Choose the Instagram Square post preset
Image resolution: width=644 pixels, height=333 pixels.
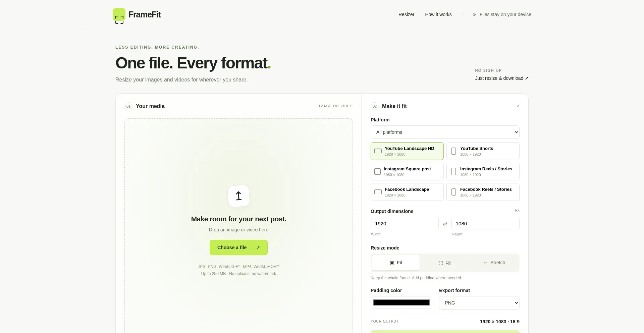407,171
